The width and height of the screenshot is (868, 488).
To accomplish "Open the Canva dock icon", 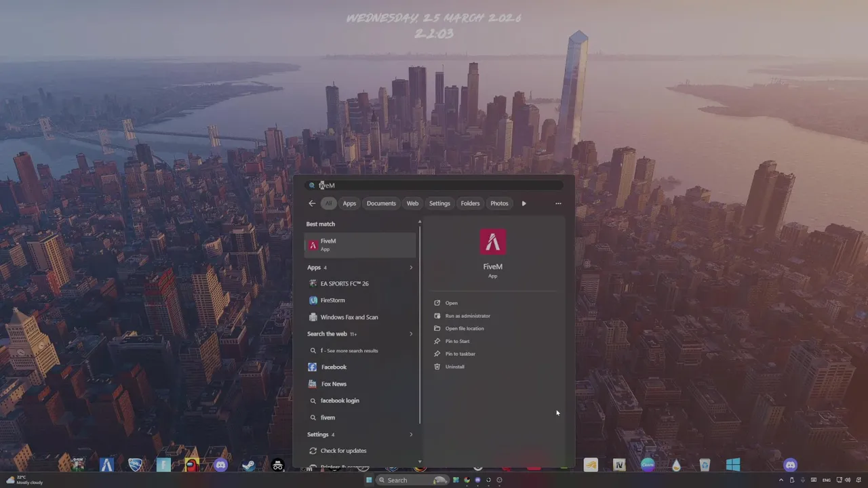I will [x=648, y=465].
